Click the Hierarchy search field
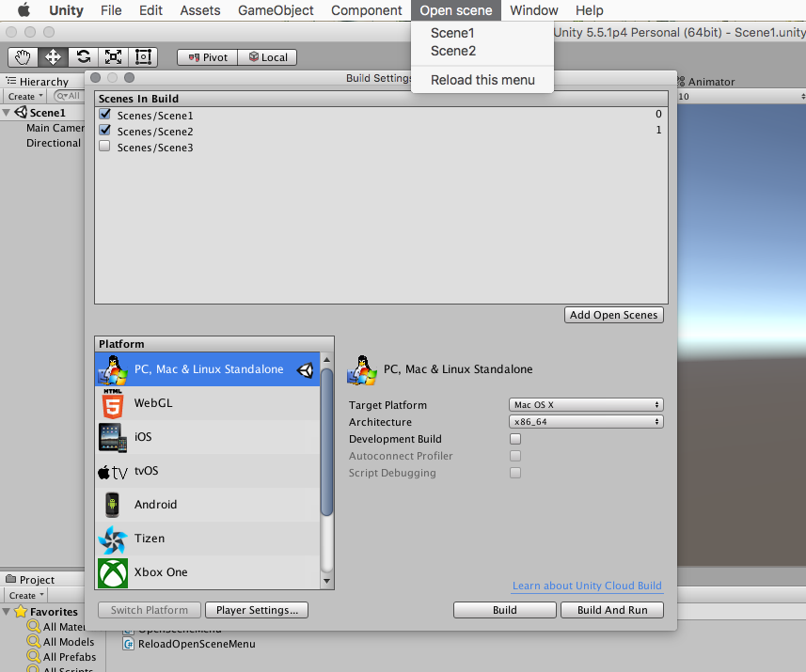This screenshot has height=672, width=806. [x=69, y=96]
